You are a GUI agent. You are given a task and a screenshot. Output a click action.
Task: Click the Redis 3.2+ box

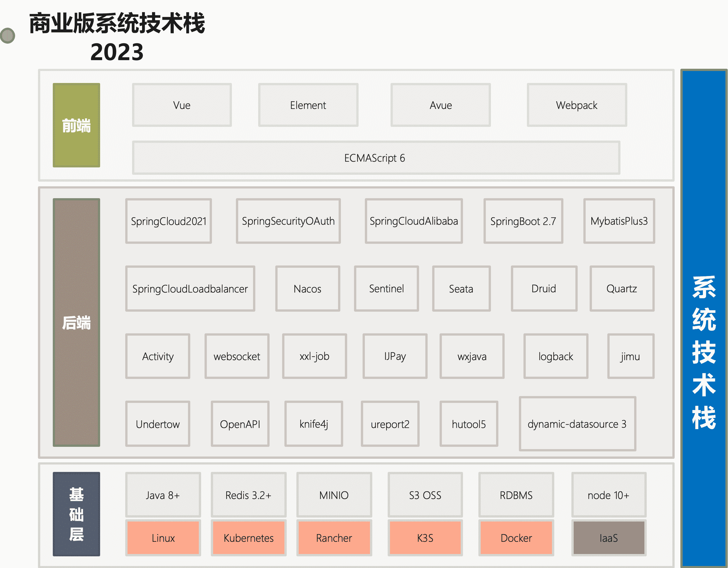(x=248, y=495)
